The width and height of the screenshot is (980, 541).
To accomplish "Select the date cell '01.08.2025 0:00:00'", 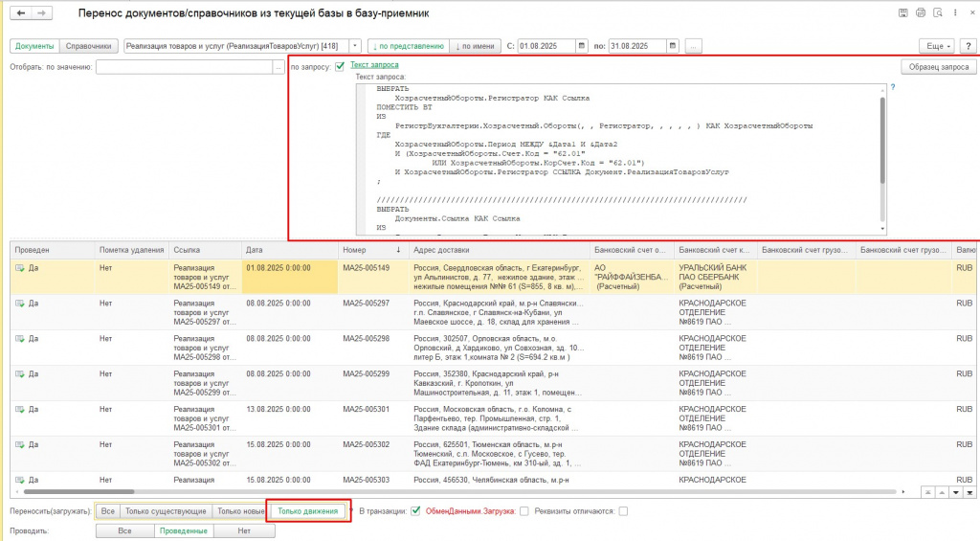I will coord(289,277).
